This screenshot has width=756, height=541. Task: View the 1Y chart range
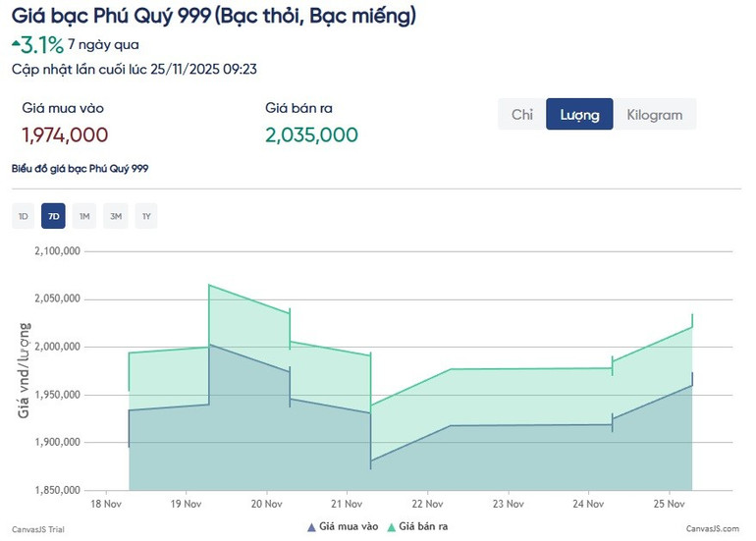pyautogui.click(x=146, y=216)
